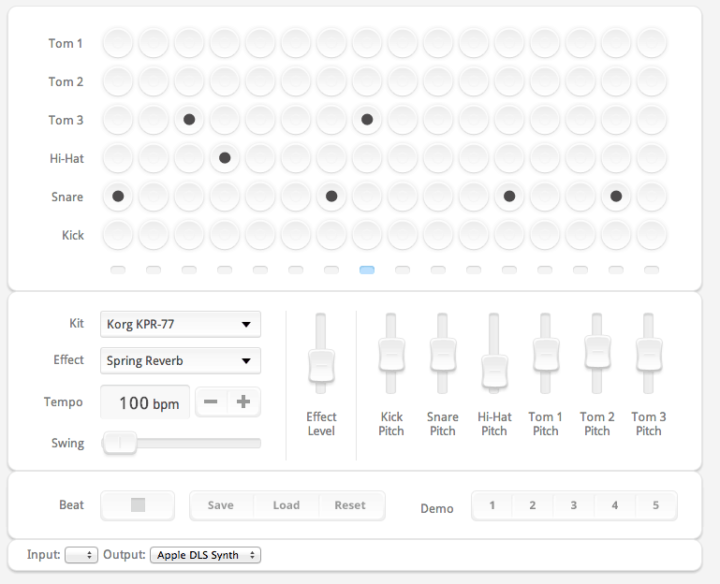
Task: Enable the first Kick step
Action: [118, 235]
